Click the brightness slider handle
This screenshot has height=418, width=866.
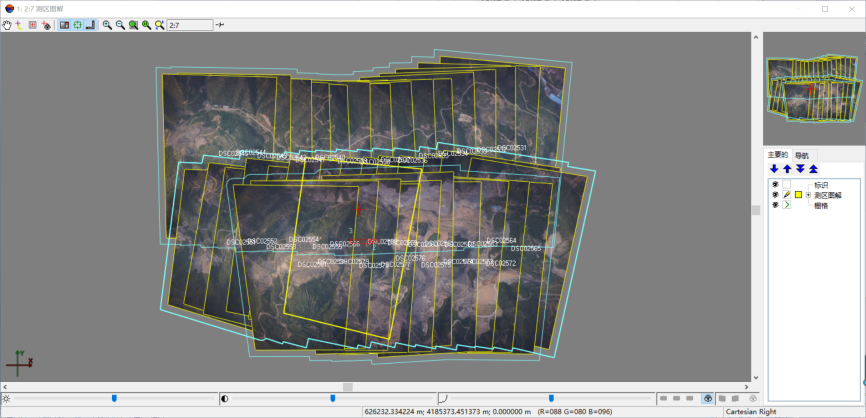click(114, 398)
